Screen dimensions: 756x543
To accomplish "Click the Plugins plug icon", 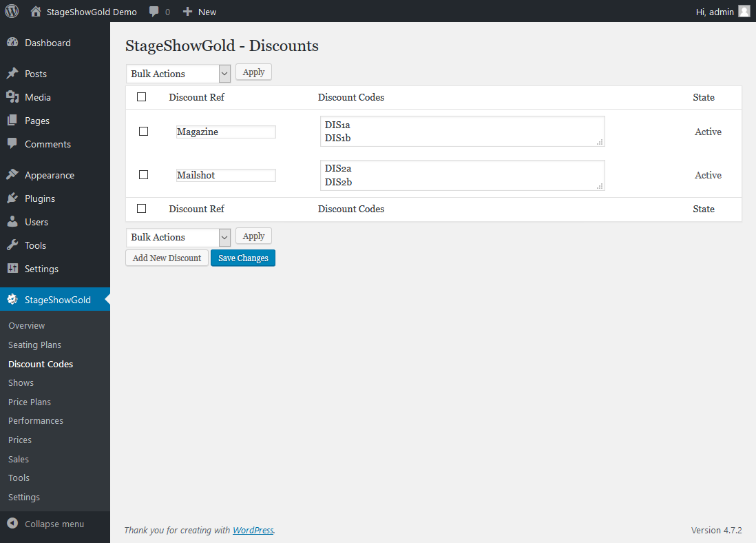I will pyautogui.click(x=12, y=198).
